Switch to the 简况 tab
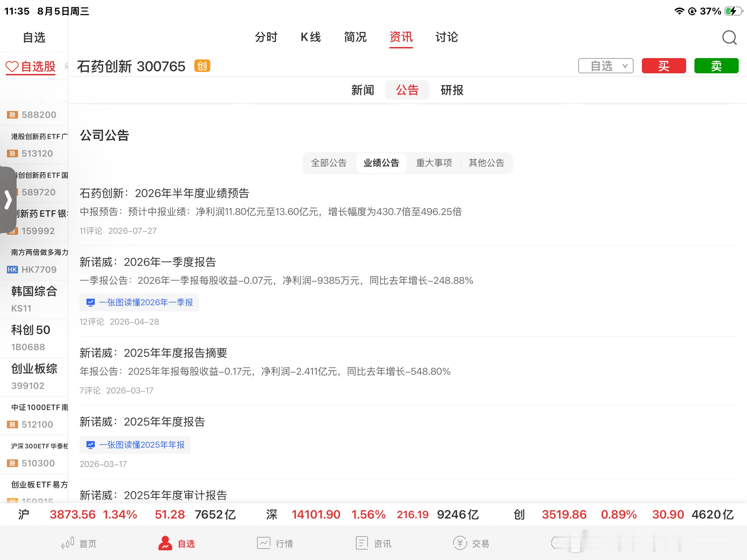The height and width of the screenshot is (560, 747). [x=355, y=37]
